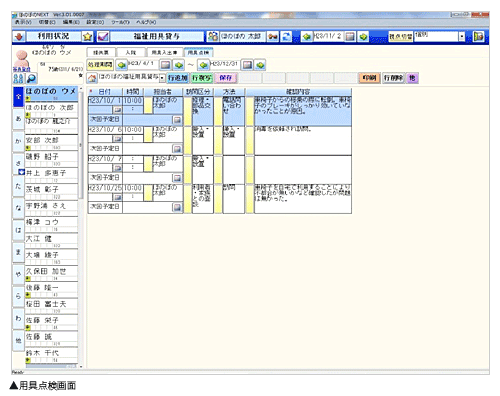The height and width of the screenshot is (396, 500).
Task: Click the yellow selector before 担当者 in H23/10/1 row
Action: click(x=148, y=105)
